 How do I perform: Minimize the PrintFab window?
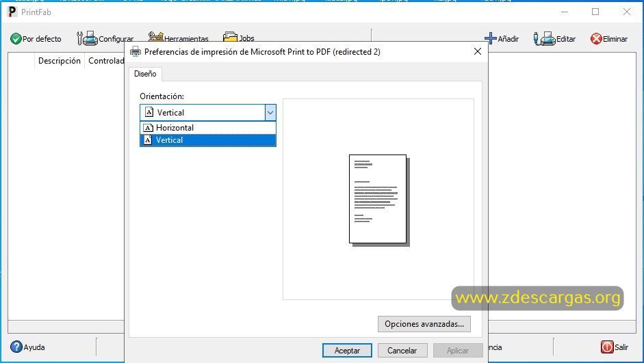pyautogui.click(x=565, y=12)
